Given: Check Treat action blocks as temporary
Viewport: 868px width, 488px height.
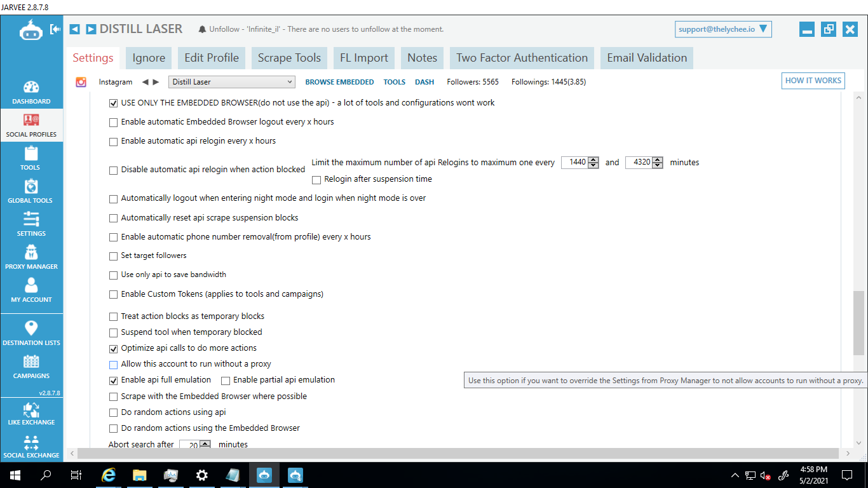Looking at the screenshot, I should click(x=114, y=316).
